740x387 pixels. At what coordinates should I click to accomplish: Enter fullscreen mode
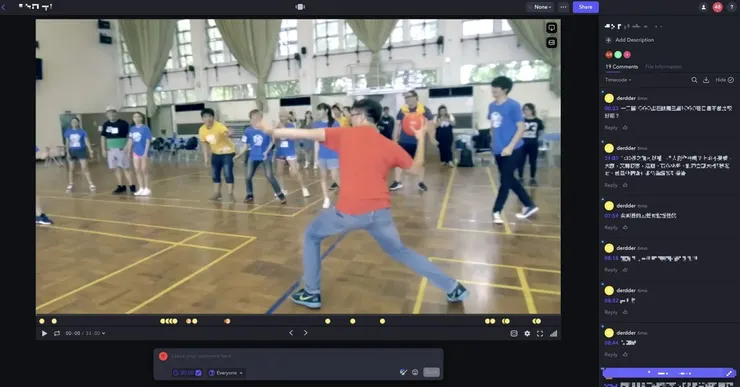coord(540,333)
